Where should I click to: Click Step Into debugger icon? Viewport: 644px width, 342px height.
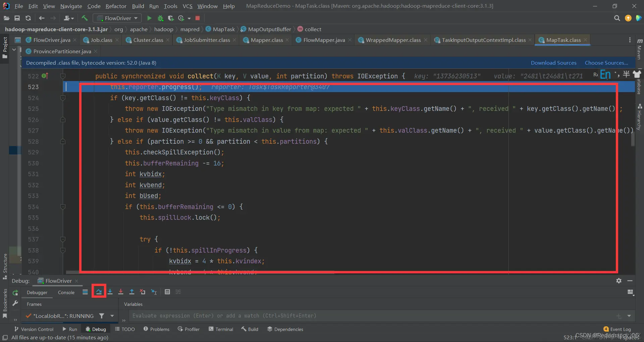110,292
